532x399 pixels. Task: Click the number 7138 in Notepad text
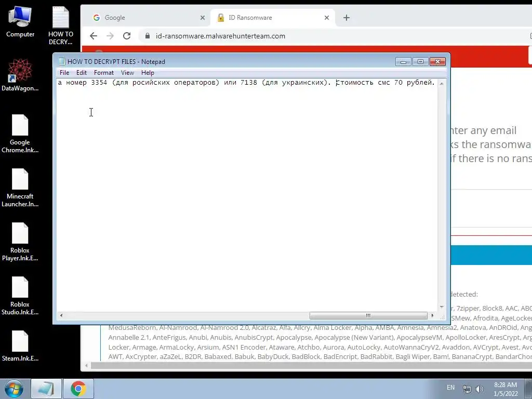point(249,83)
